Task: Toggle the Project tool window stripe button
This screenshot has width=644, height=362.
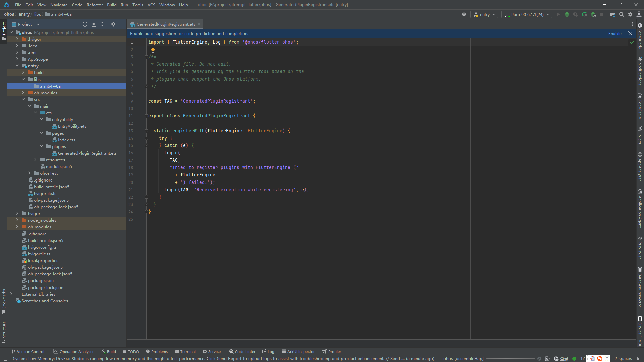Action: click(4, 31)
